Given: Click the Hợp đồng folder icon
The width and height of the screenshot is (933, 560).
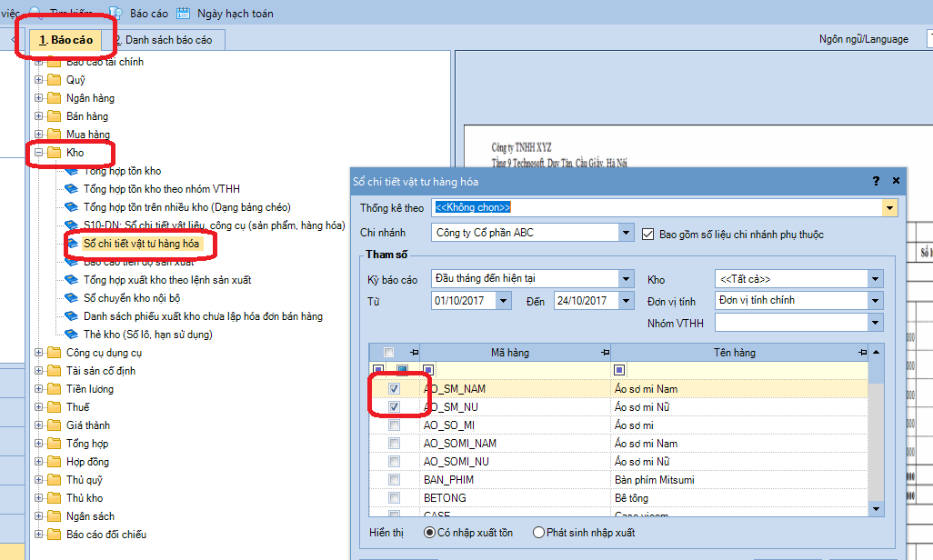Looking at the screenshot, I should click(55, 461).
